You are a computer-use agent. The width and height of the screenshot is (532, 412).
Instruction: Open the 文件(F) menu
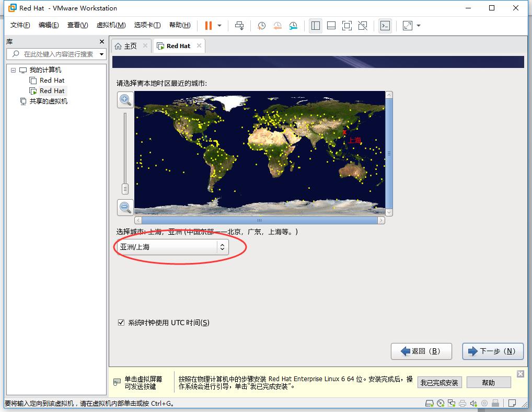20,25
